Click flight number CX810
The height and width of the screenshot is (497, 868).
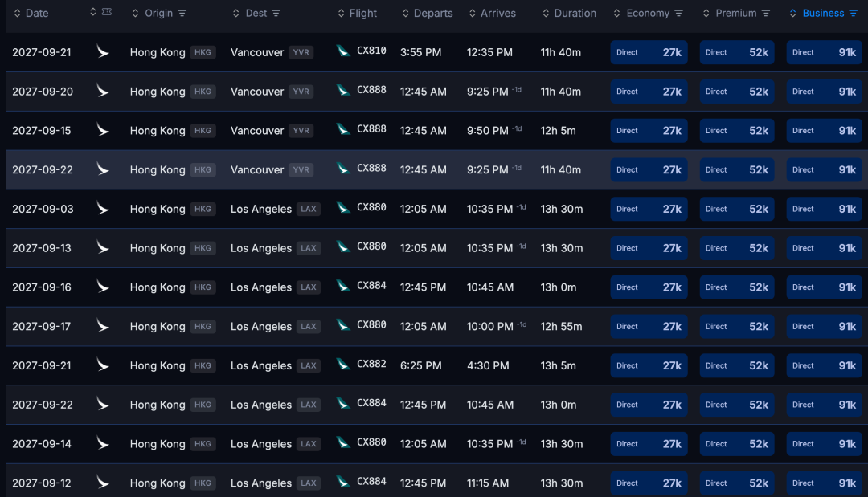(x=371, y=51)
